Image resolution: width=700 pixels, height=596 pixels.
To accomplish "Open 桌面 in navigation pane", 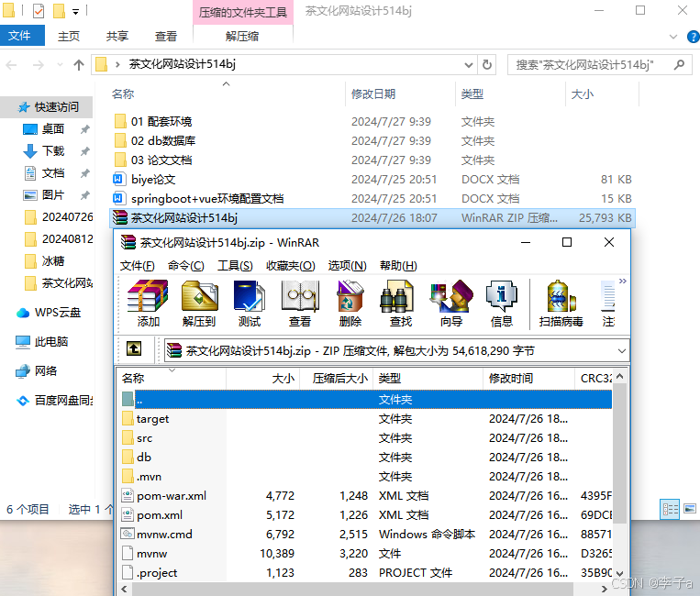I will (52, 129).
